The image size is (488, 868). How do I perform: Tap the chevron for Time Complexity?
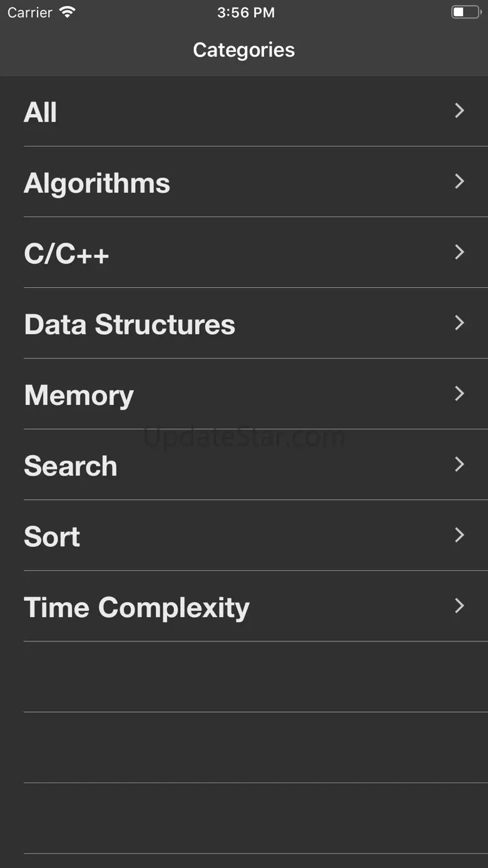click(x=459, y=606)
